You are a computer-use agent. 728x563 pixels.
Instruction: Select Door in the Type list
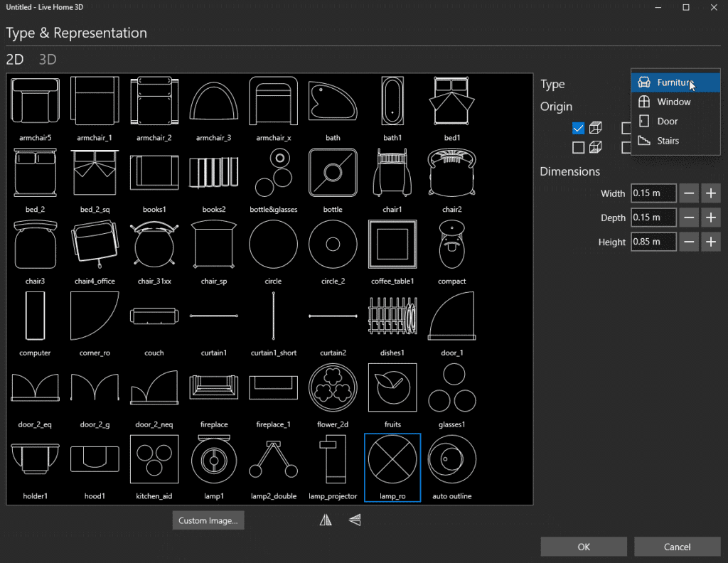675,122
